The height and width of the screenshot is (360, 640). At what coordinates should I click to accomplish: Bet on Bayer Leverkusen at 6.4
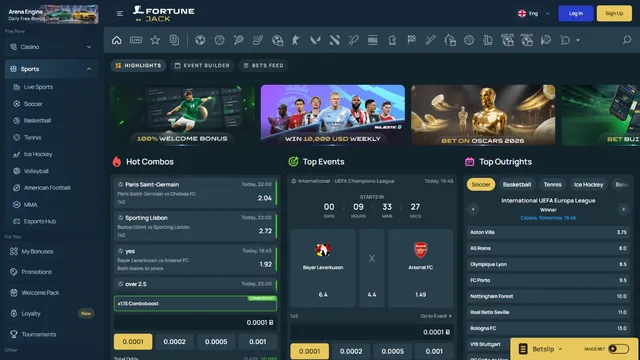pos(323,268)
